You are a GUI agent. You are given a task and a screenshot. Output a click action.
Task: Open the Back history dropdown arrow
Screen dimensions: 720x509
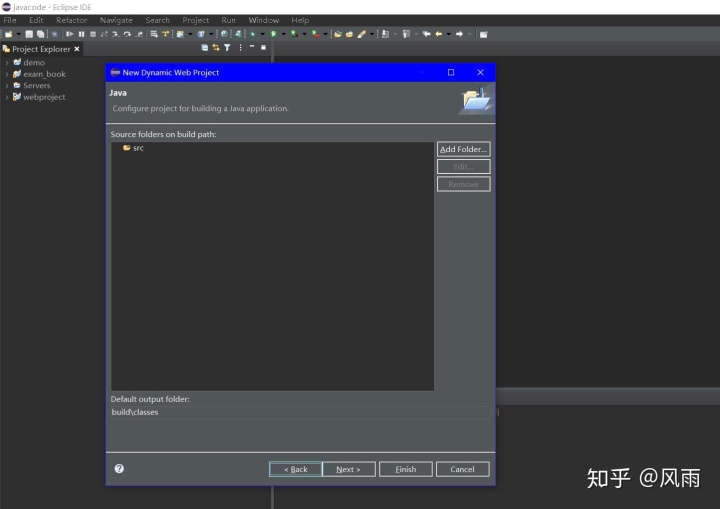point(449,34)
